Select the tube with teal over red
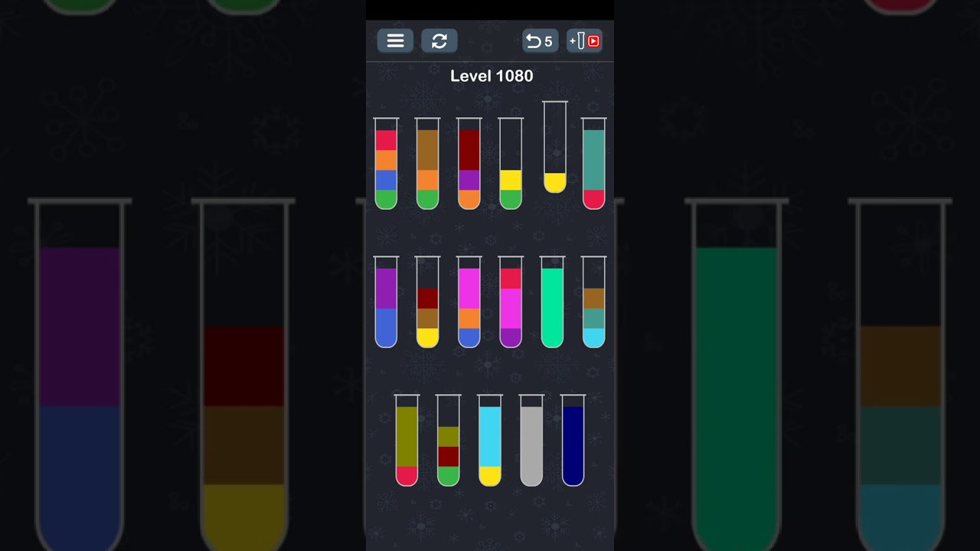980x551 pixels. (x=594, y=164)
